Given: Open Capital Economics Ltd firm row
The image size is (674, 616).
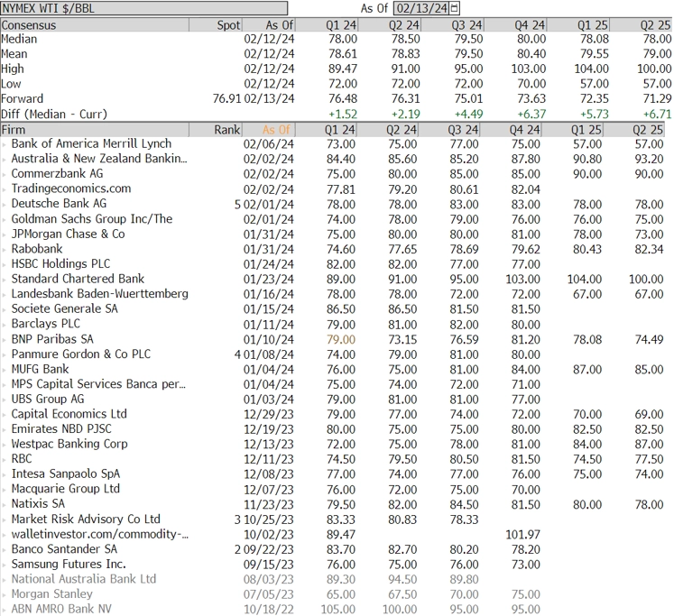Looking at the screenshot, I should (x=332, y=415).
